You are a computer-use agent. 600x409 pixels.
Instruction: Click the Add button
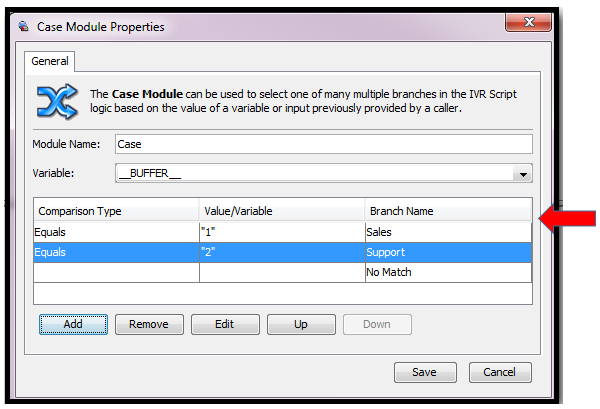point(73,324)
